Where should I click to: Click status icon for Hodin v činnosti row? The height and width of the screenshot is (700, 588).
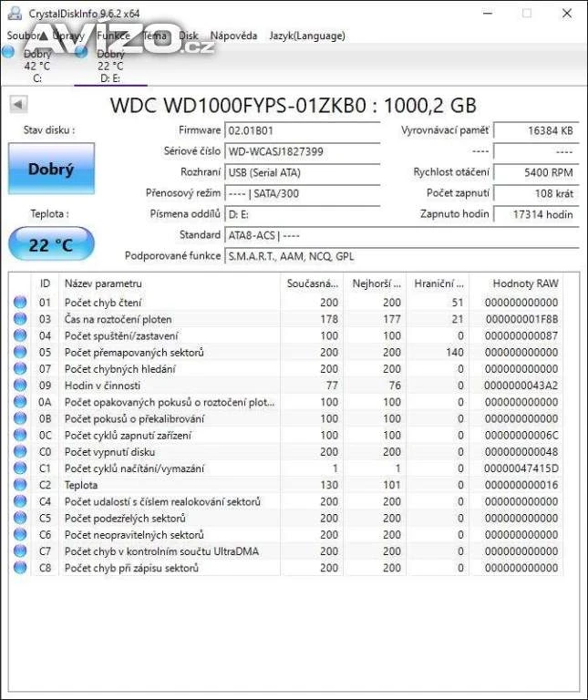(x=20, y=386)
